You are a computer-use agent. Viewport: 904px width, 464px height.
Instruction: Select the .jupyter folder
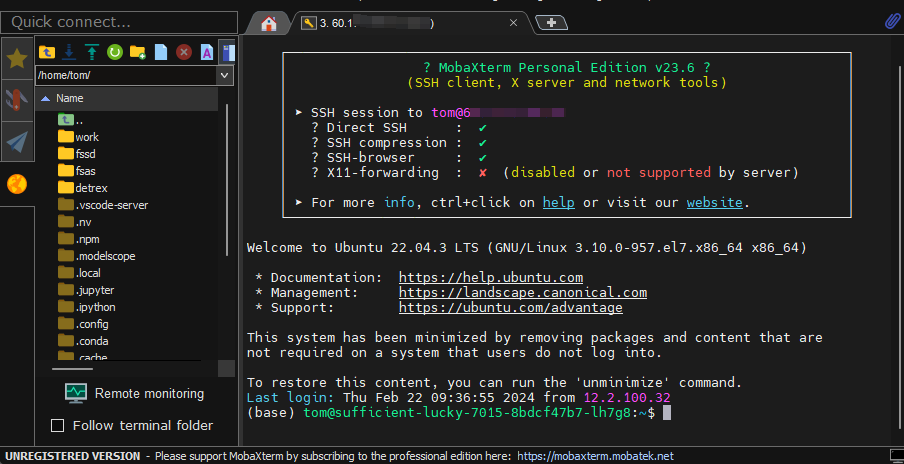86,290
